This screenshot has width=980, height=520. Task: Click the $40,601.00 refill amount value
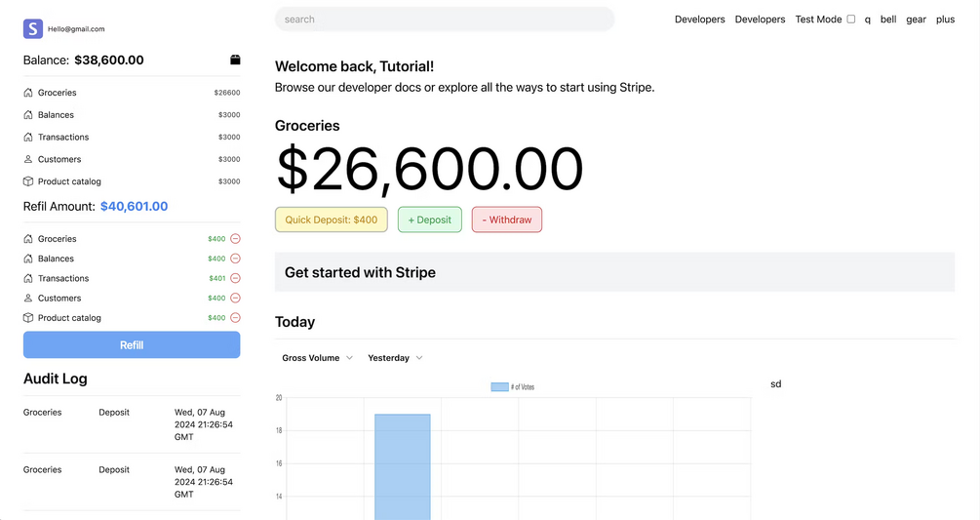134,206
